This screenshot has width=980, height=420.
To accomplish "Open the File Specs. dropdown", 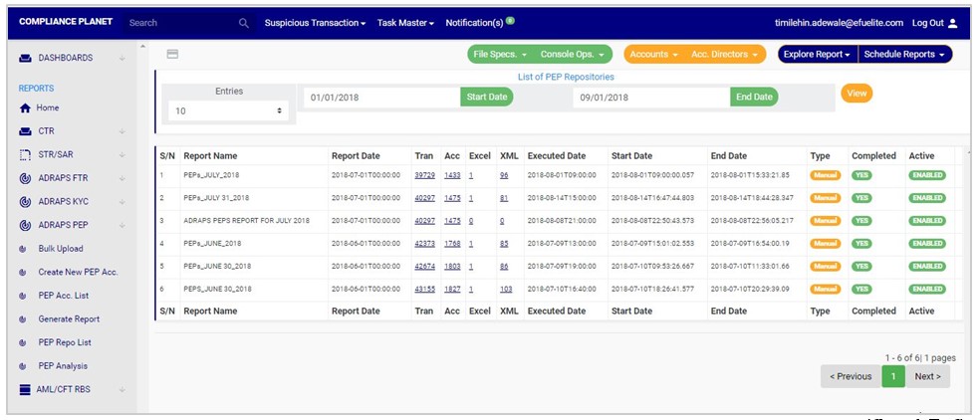I will pyautogui.click(x=499, y=55).
